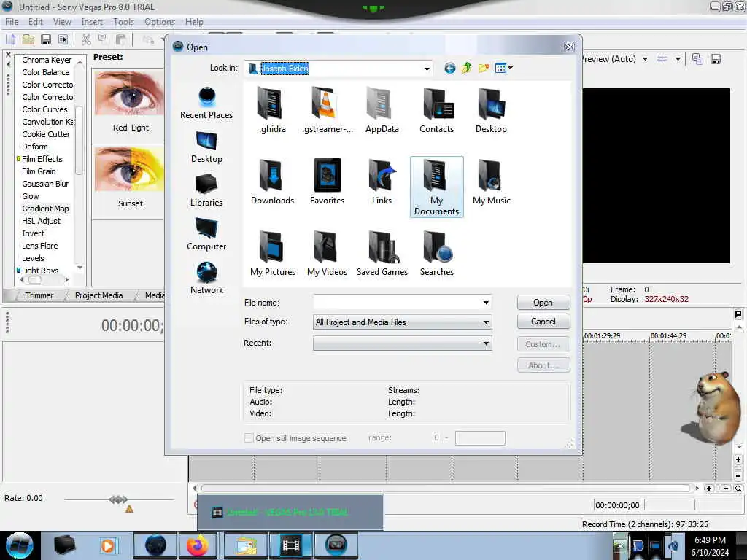Select the .gstreamer folder
The image size is (747, 560).
click(328, 111)
